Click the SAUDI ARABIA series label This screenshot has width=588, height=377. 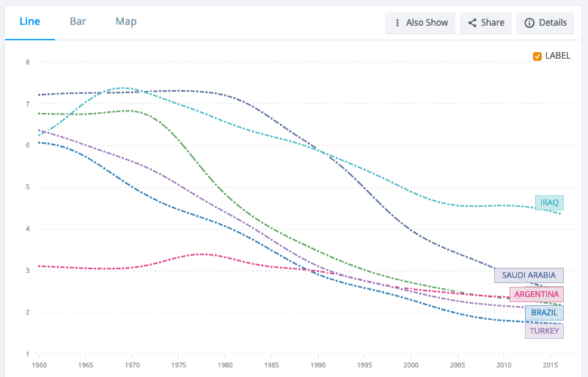tap(529, 275)
